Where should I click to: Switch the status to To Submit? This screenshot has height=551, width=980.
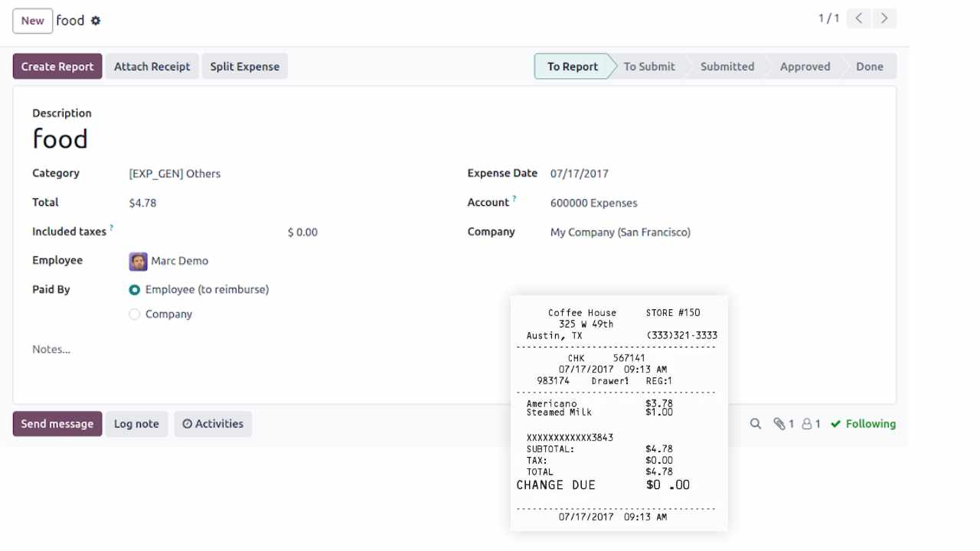point(648,66)
